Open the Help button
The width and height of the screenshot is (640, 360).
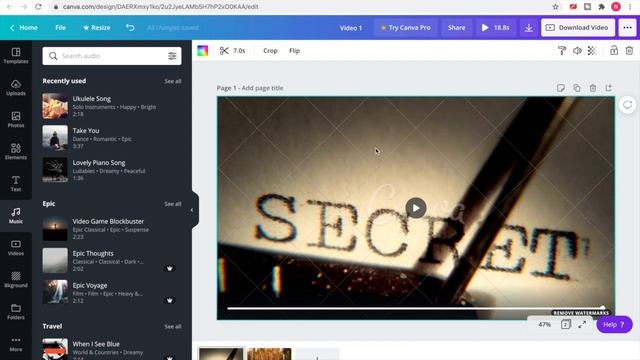click(x=614, y=324)
